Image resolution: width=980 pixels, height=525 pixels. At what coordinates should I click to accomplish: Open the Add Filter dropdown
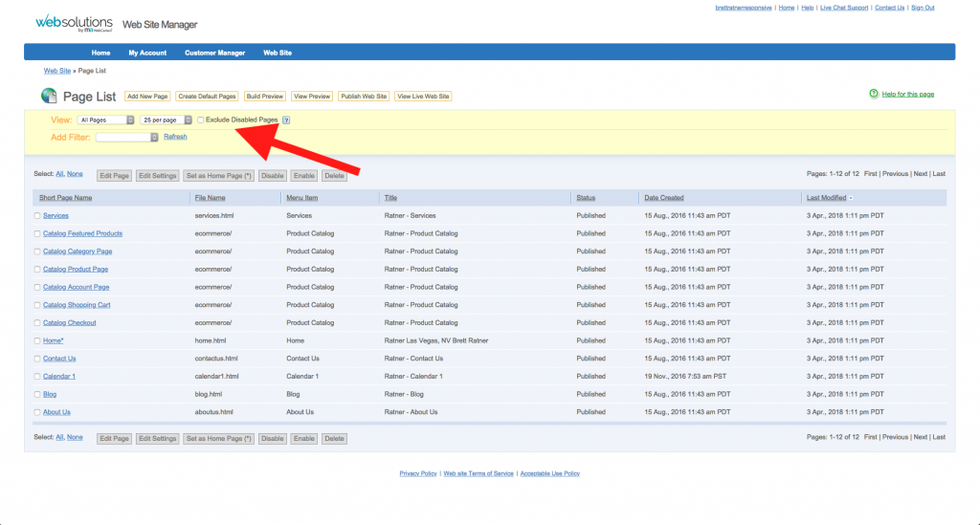coord(127,138)
